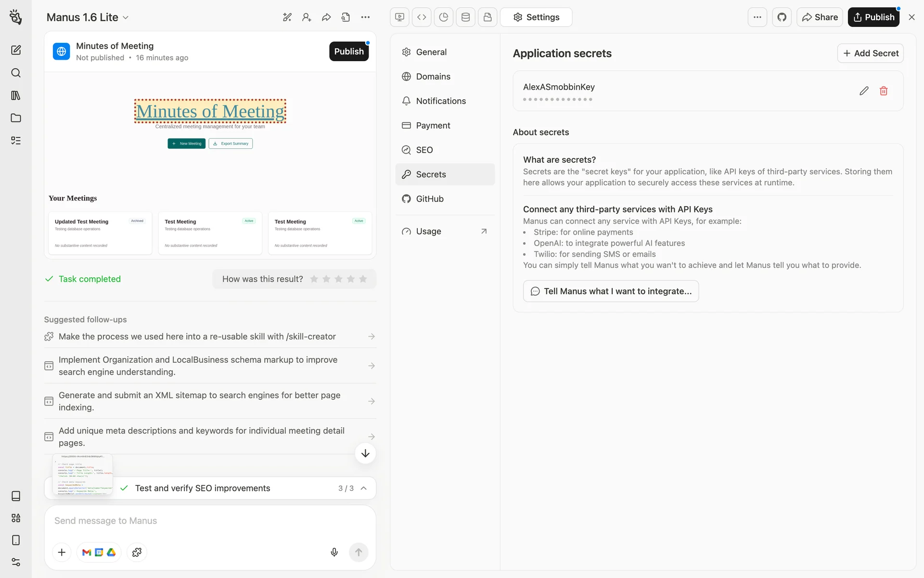Collapse the Test and verify SEO task progress
Viewport: 924px width, 578px height.
click(x=364, y=488)
